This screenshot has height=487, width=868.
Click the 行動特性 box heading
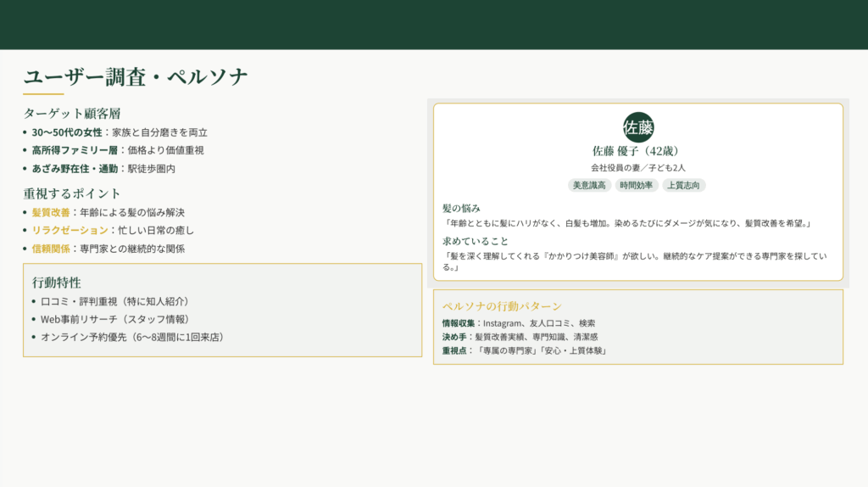pyautogui.click(x=57, y=283)
